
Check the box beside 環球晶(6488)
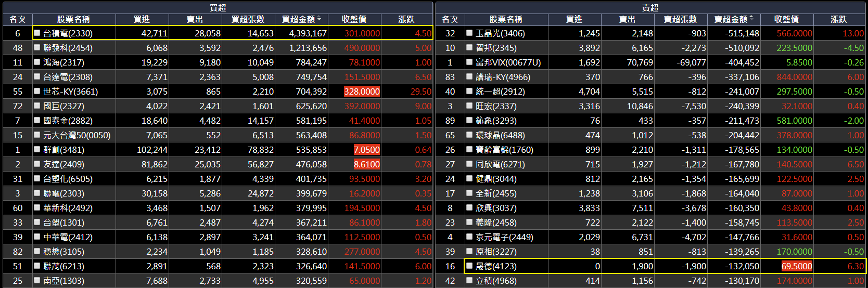click(469, 135)
